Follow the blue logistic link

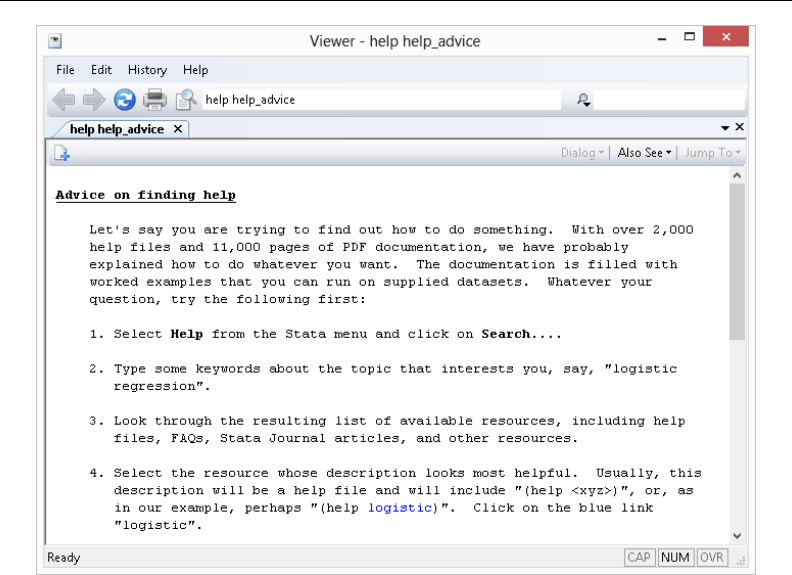(x=400, y=508)
